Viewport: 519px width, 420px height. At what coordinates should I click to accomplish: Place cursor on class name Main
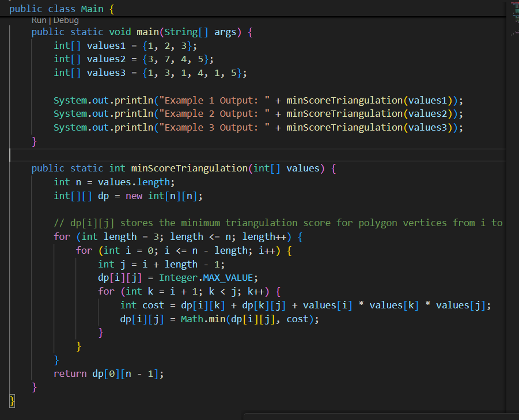coord(92,8)
